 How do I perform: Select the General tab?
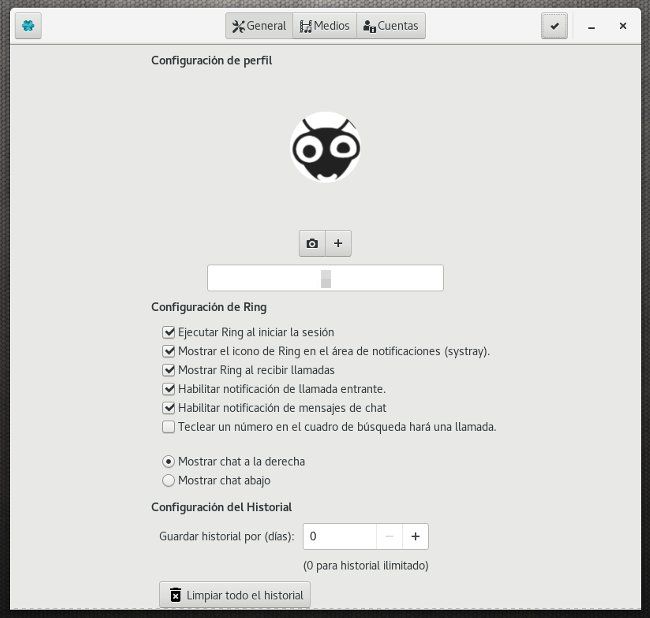point(259,26)
